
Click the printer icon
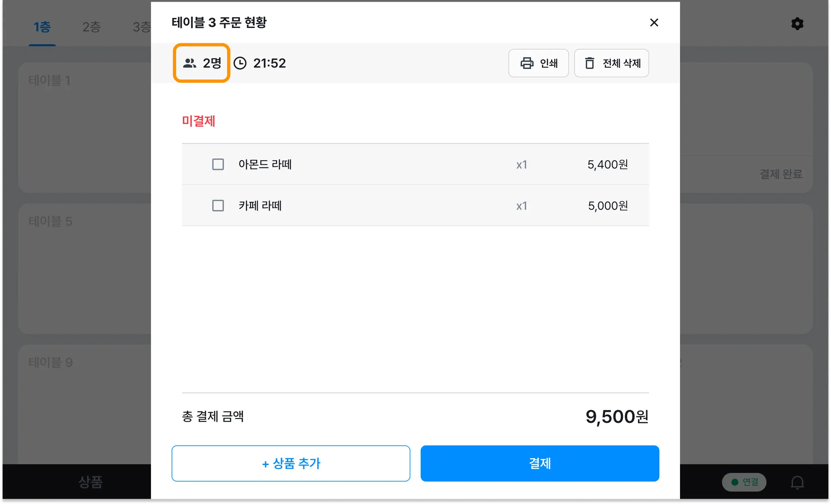(527, 63)
